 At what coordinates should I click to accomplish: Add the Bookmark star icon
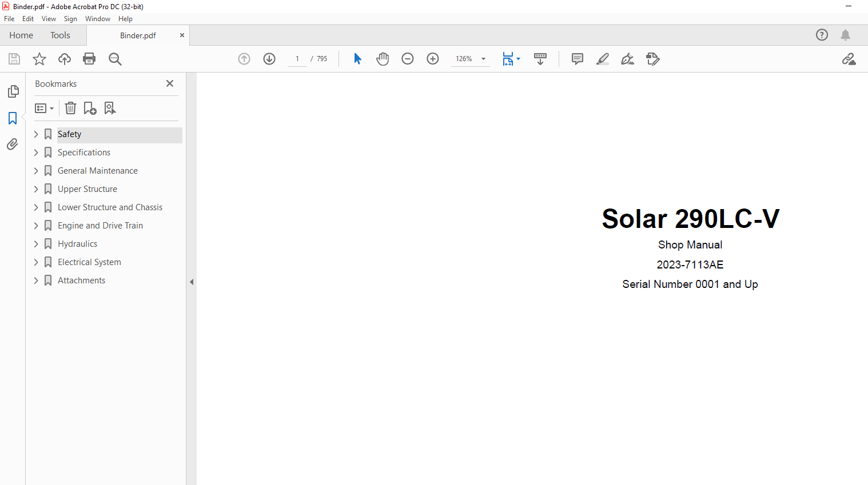(39, 59)
